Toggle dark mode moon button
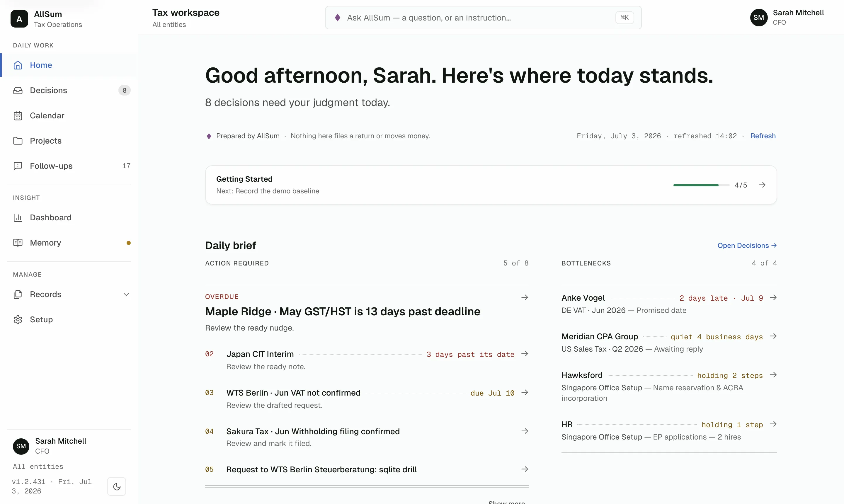The width and height of the screenshot is (844, 504). (x=117, y=486)
